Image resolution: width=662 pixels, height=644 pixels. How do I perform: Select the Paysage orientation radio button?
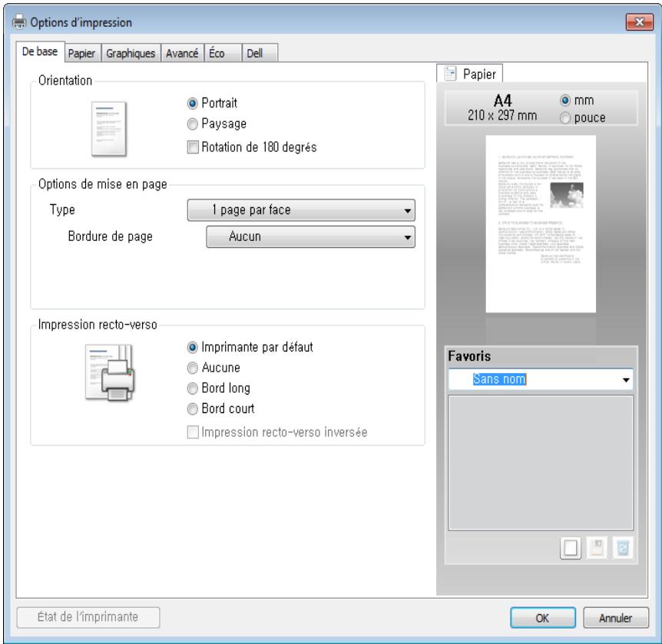[x=192, y=124]
